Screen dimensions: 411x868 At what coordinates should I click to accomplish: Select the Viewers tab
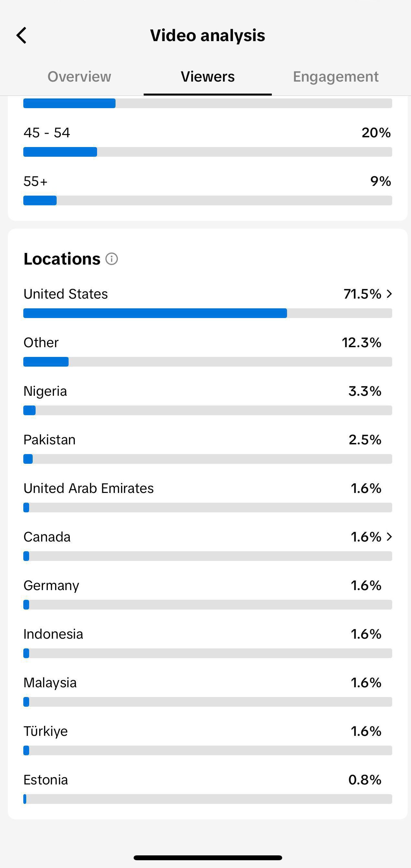(x=208, y=76)
